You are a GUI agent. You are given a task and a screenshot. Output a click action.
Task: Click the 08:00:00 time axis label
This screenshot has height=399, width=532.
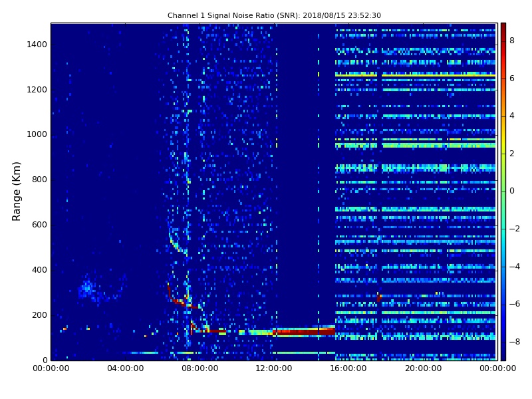(x=200, y=368)
